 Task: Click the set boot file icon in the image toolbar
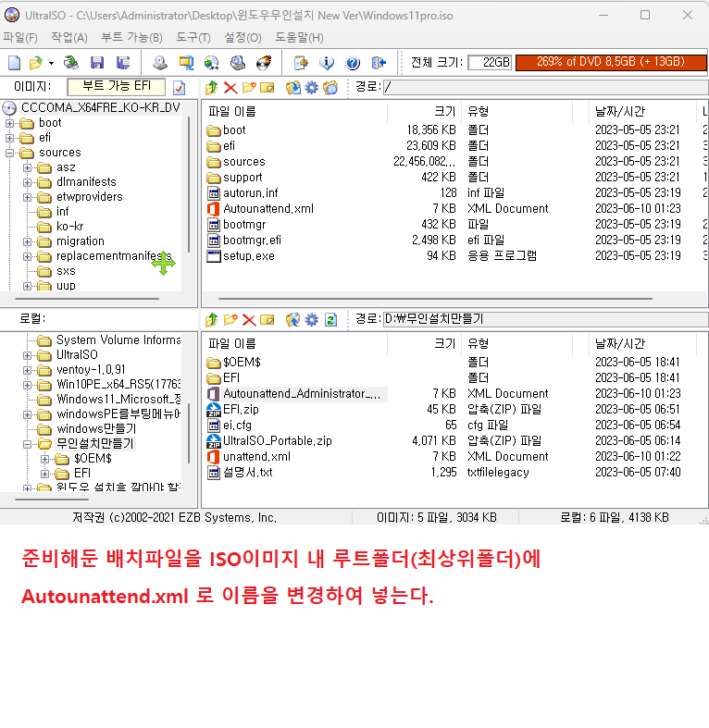(x=330, y=87)
